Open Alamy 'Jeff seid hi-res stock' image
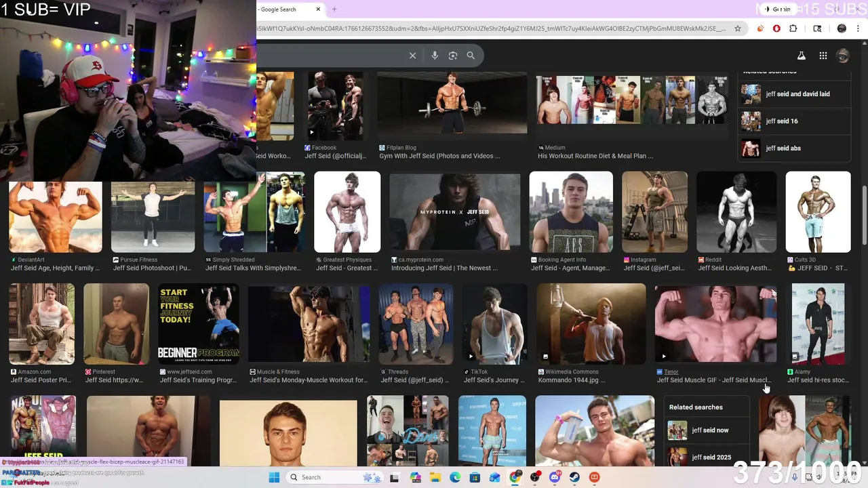868x488 pixels. (x=818, y=324)
